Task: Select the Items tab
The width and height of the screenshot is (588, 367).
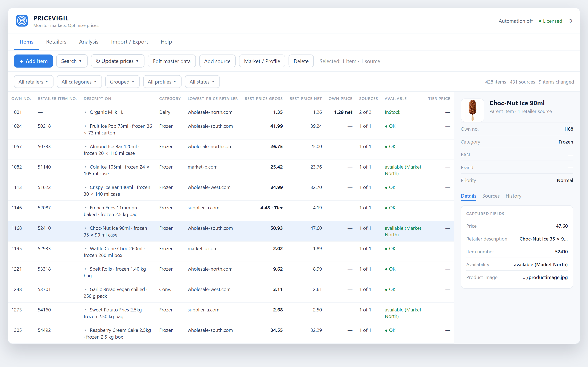Action: coord(27,42)
